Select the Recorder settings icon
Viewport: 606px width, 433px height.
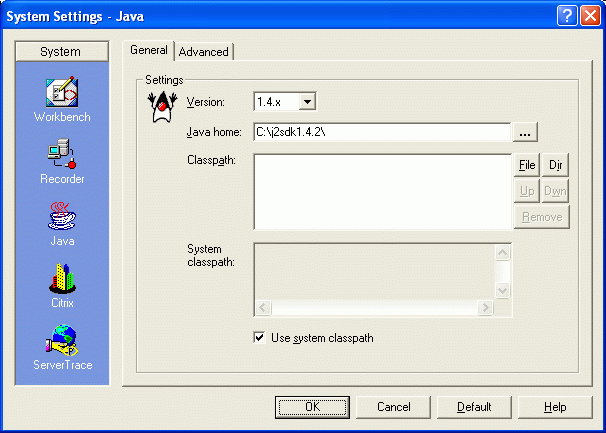coord(62,154)
